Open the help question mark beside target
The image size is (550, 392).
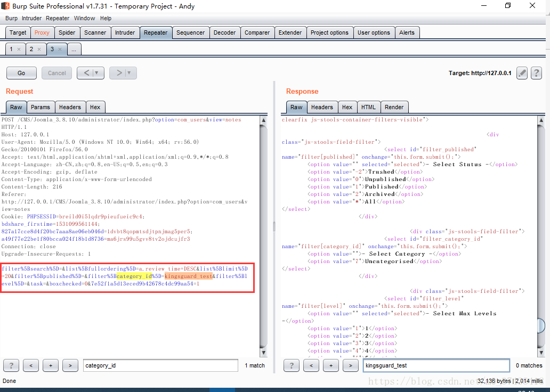coord(536,73)
